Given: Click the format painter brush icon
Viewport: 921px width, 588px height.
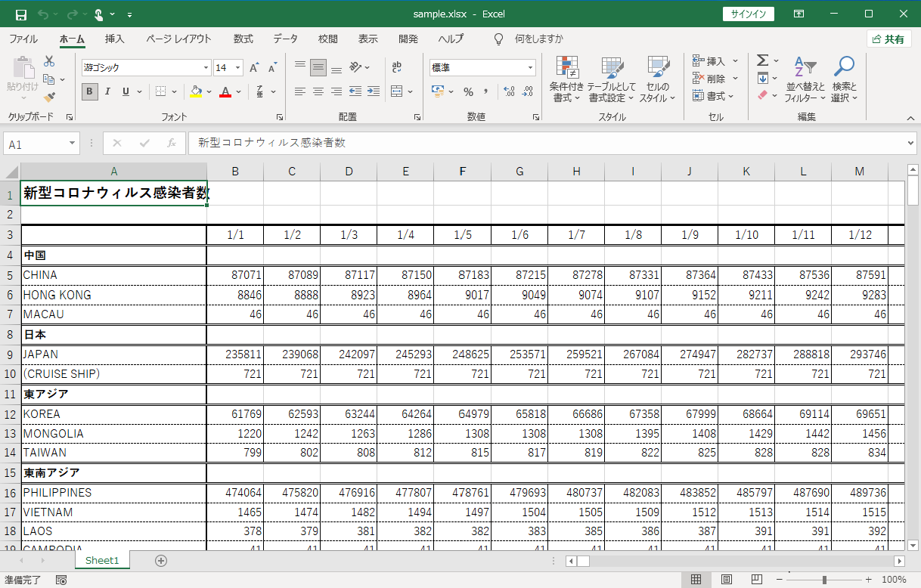Looking at the screenshot, I should point(49,97).
